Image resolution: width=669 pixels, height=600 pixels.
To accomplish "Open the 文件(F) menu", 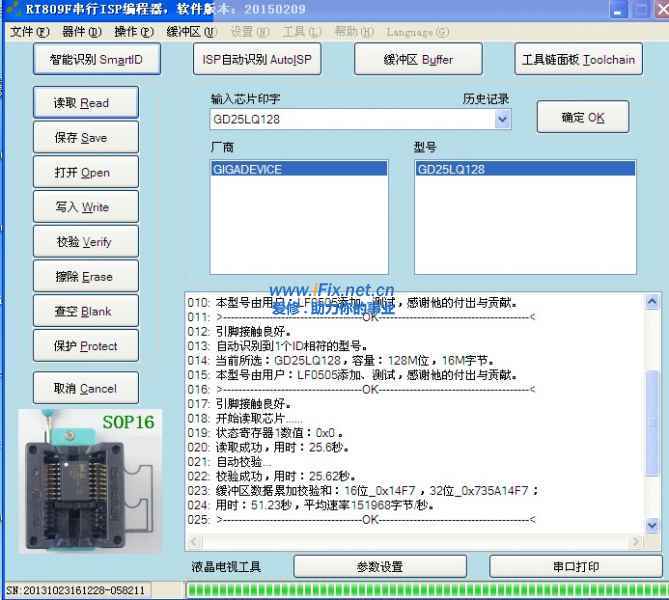I will point(30,32).
